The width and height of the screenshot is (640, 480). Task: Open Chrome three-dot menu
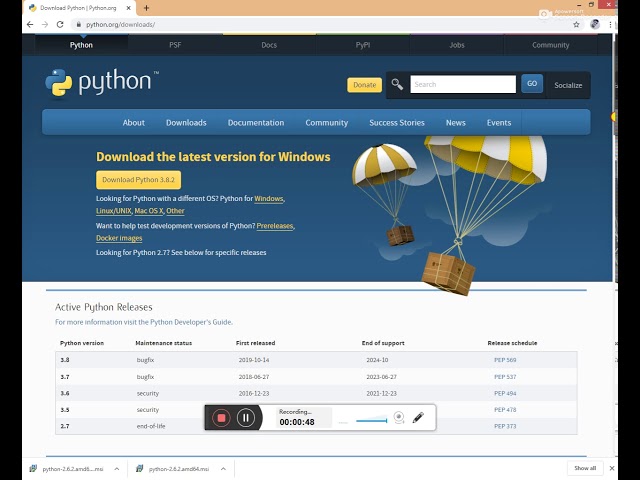click(x=610, y=24)
